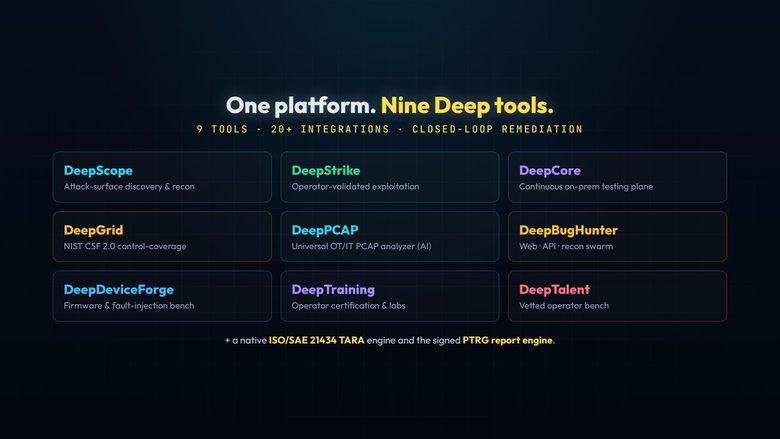Click the DeepGrid NIST CSF card
780x439 pixels.
(162, 237)
